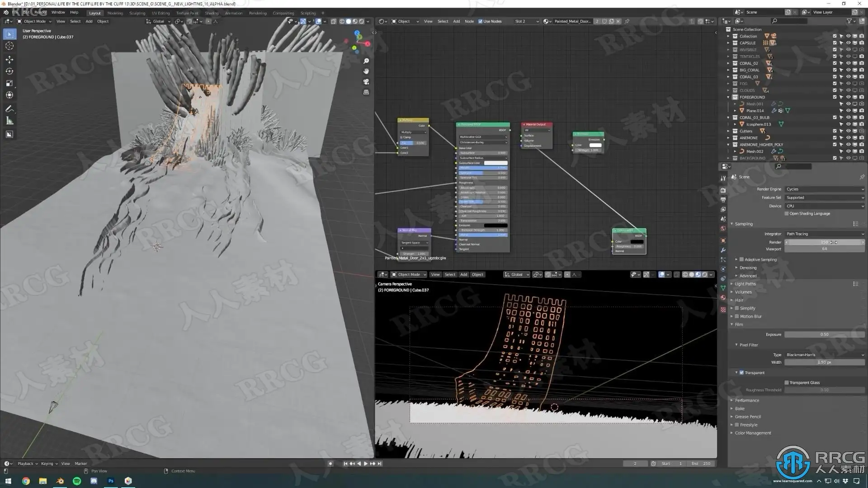
Task: Enable Open Shading Language checkbox
Action: 787,214
